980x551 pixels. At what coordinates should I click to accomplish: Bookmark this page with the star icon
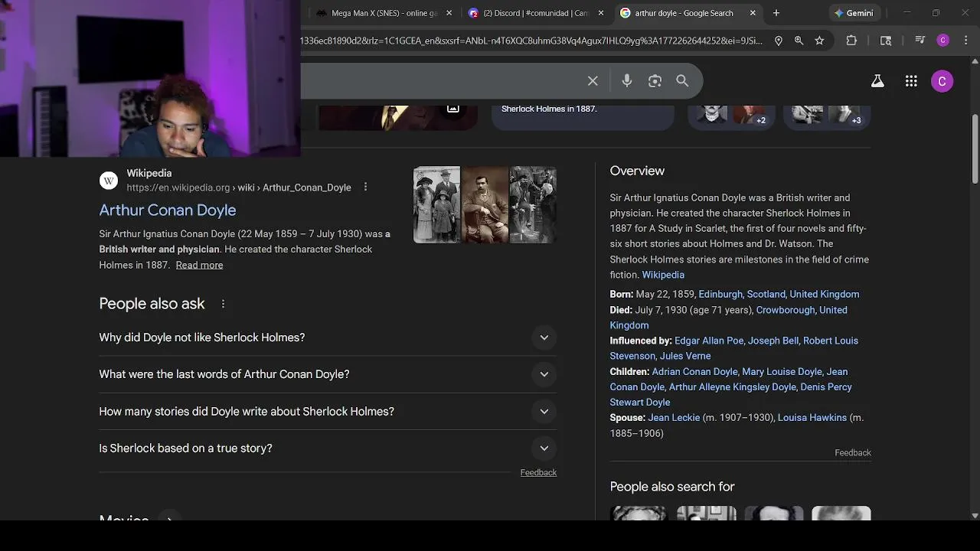click(x=819, y=41)
